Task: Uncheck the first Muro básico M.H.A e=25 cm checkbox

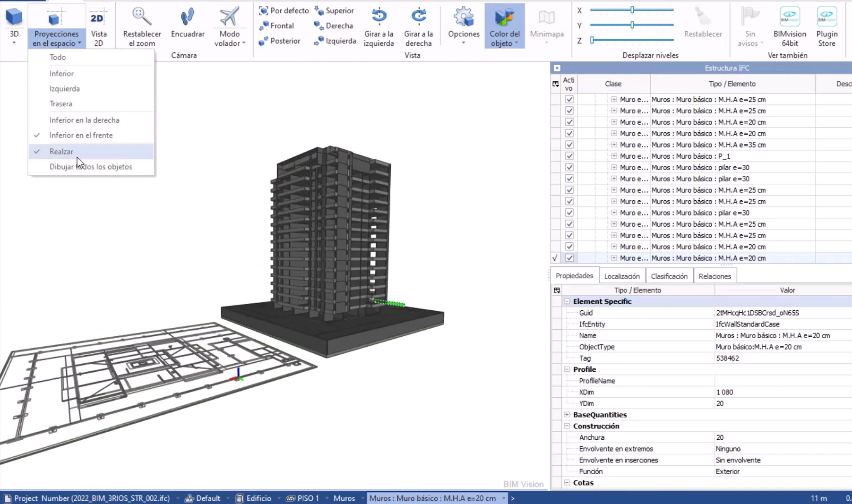Action: coord(569,99)
